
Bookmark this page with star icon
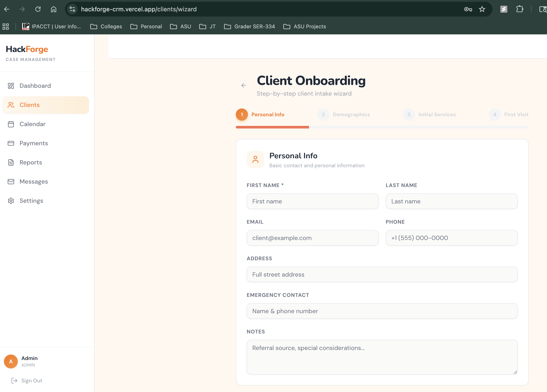coord(482,9)
